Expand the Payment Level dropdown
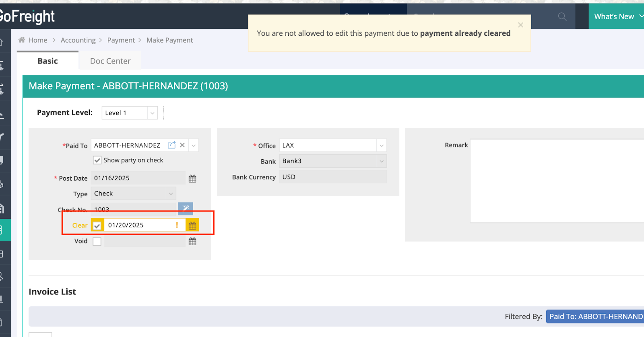 (x=152, y=113)
